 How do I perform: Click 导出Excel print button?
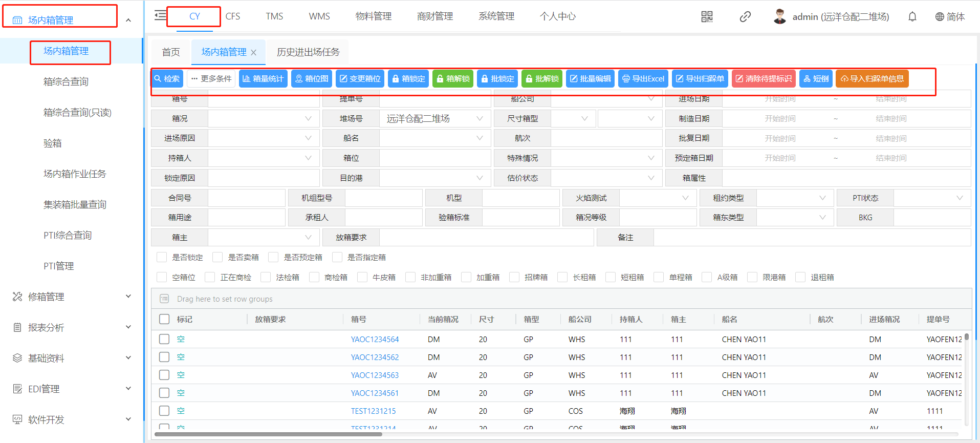(x=643, y=79)
